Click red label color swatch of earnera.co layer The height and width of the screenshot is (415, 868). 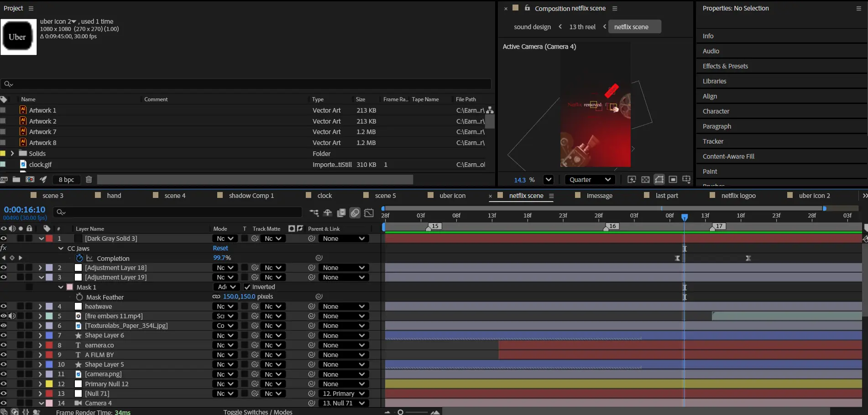(x=49, y=345)
